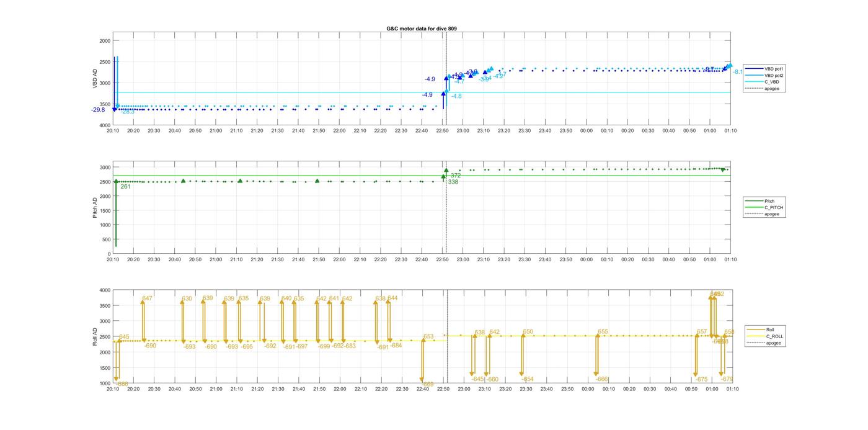Click the "-8.1" label in VBD plot
Viewport: 868px width, 430px height.
[x=738, y=72]
